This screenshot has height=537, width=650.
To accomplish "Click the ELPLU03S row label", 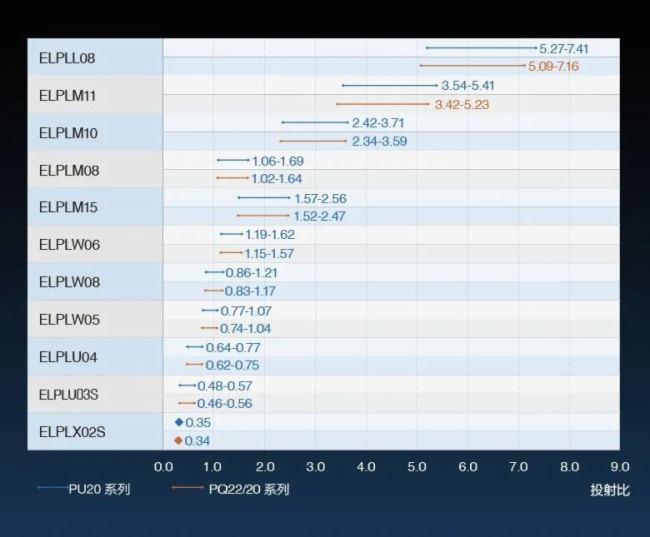I will click(x=69, y=394).
